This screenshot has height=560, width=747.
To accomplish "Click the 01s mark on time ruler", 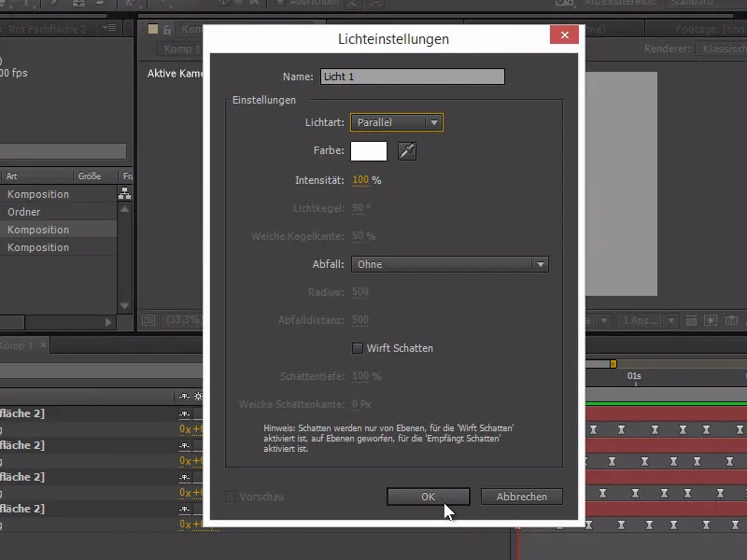I will pyautogui.click(x=634, y=376).
